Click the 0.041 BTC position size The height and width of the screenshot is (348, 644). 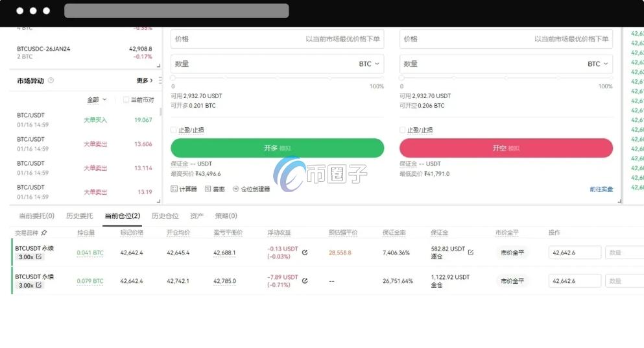90,253
